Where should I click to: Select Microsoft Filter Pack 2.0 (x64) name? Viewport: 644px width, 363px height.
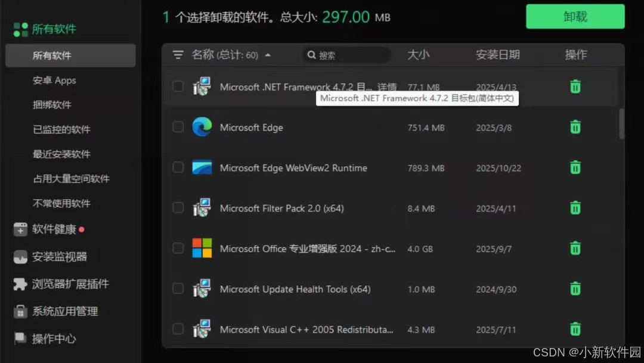(281, 208)
